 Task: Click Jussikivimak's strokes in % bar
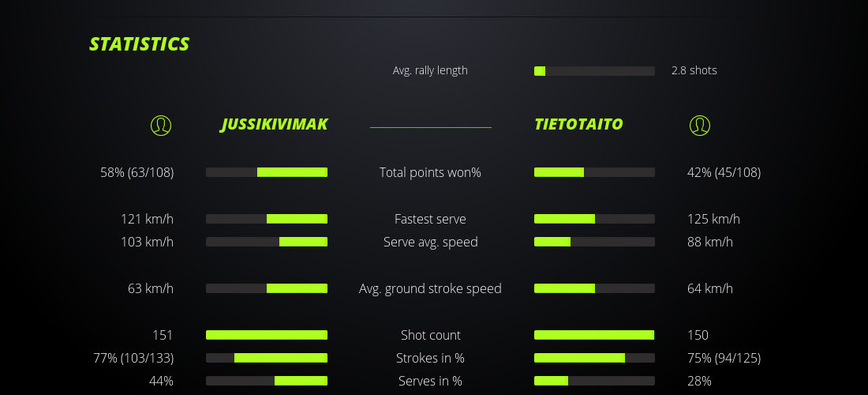click(x=267, y=358)
